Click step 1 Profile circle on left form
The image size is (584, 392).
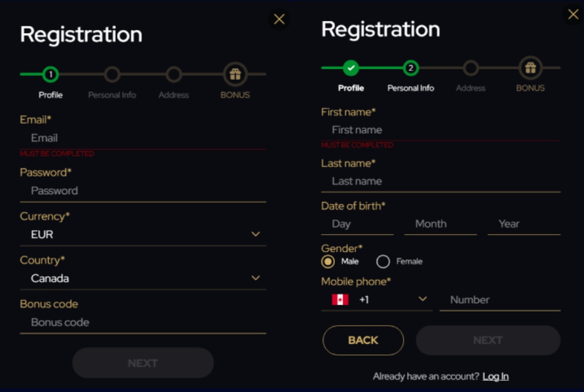[x=51, y=75]
